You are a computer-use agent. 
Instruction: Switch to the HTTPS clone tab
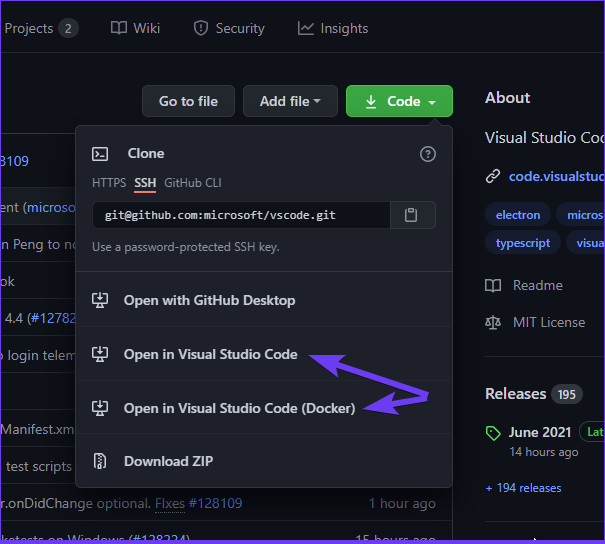(109, 182)
